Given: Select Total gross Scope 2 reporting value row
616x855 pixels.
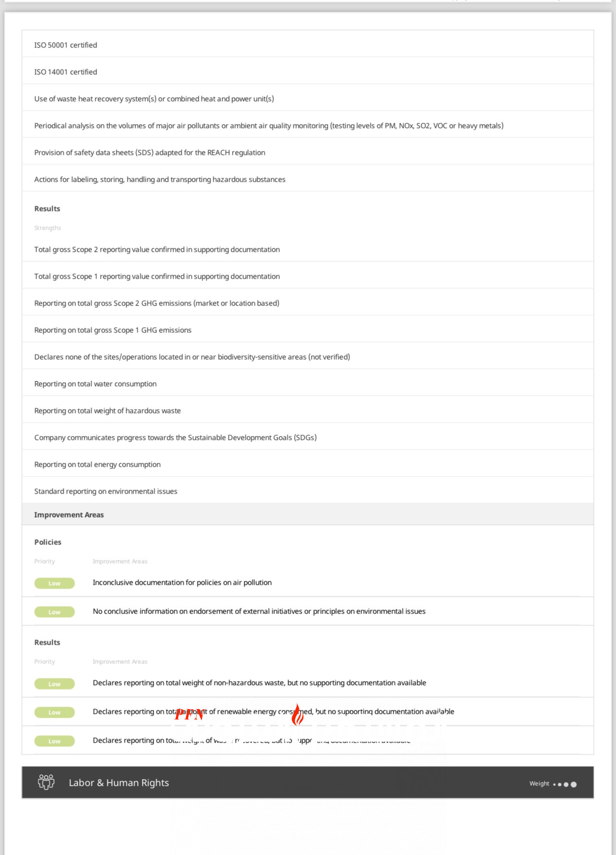Looking at the screenshot, I should pos(308,249).
